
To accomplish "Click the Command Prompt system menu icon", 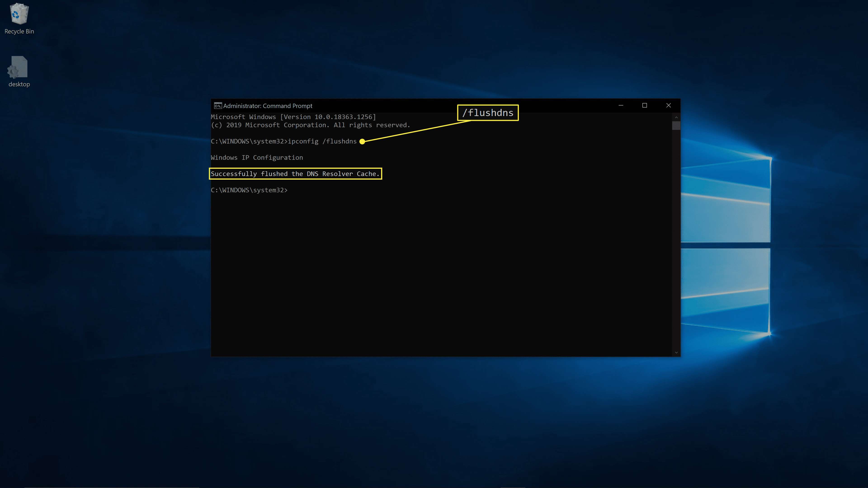I will click(218, 106).
